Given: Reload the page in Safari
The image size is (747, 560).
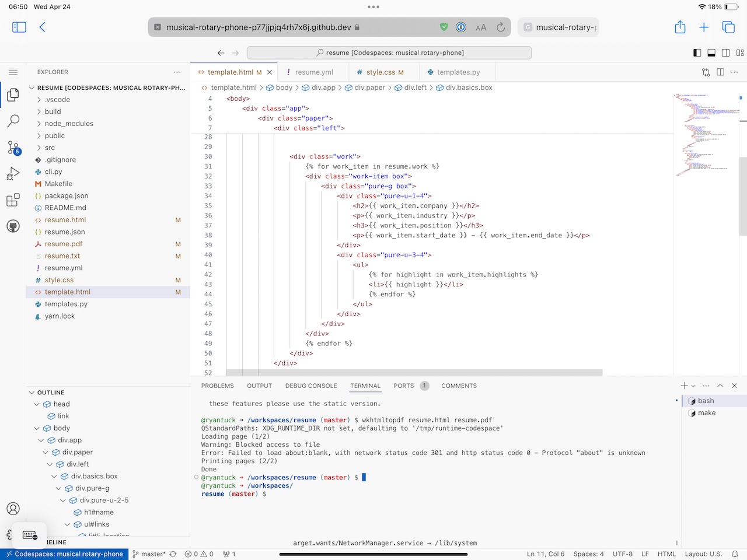Looking at the screenshot, I should click(x=500, y=27).
